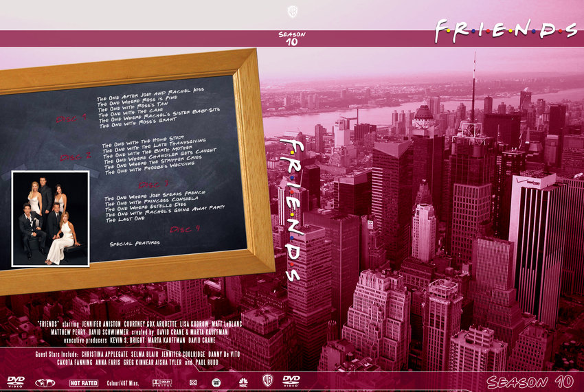Select 'The One Where Chandler Gets Caught'
The image size is (584, 392).
coord(160,157)
